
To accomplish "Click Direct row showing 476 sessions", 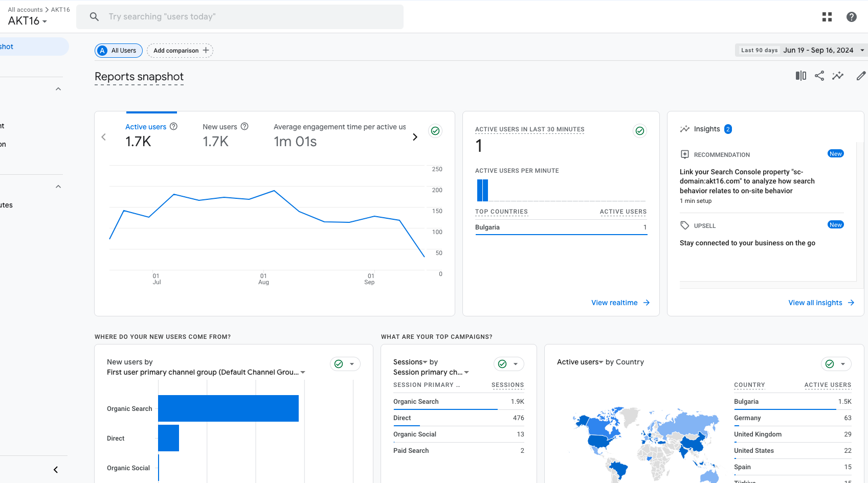I will pyautogui.click(x=459, y=418).
